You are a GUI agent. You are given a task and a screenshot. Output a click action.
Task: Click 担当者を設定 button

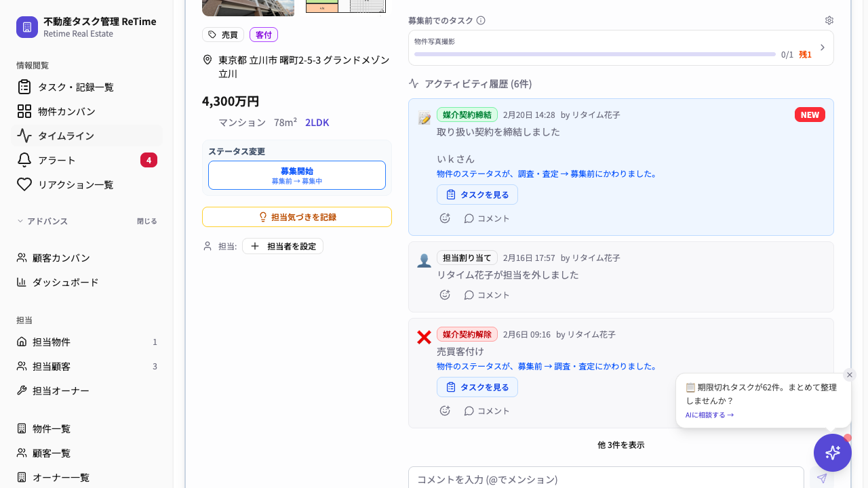[x=283, y=246]
